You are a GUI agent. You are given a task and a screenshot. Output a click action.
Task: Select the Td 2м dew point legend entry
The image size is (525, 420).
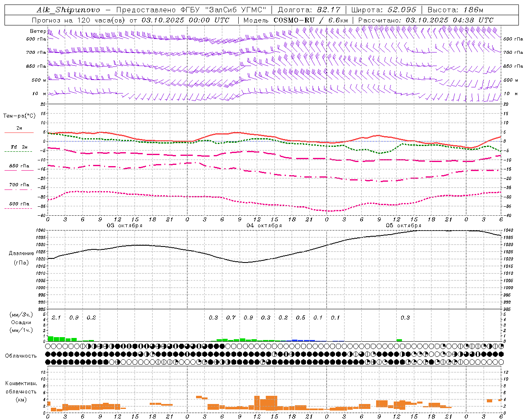(x=19, y=147)
